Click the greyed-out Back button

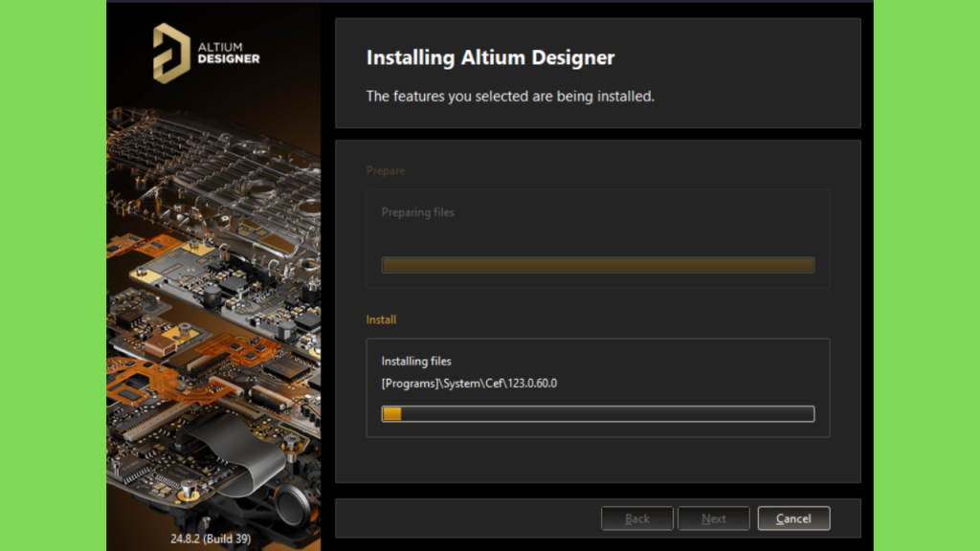coord(636,518)
